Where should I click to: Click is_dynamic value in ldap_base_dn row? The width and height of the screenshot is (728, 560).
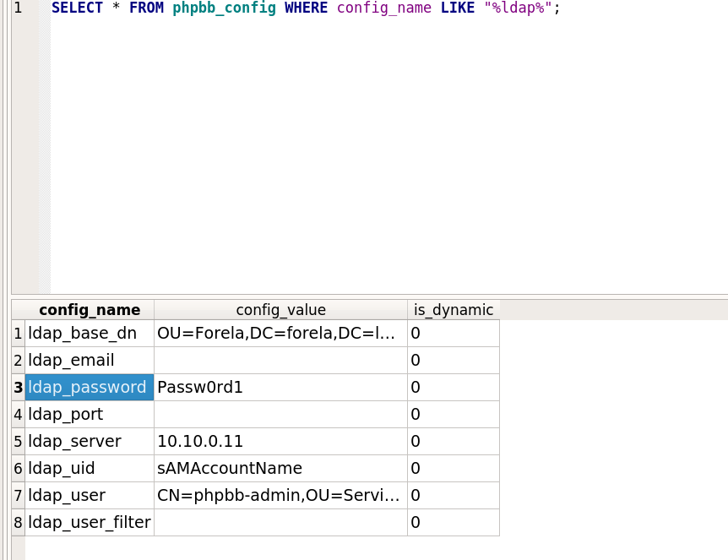(x=454, y=334)
